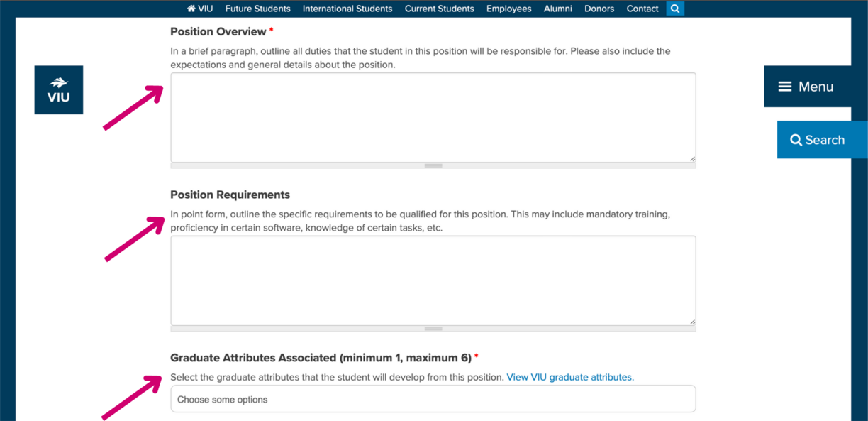Go to the Current Students page
868x421 pixels.
point(440,9)
